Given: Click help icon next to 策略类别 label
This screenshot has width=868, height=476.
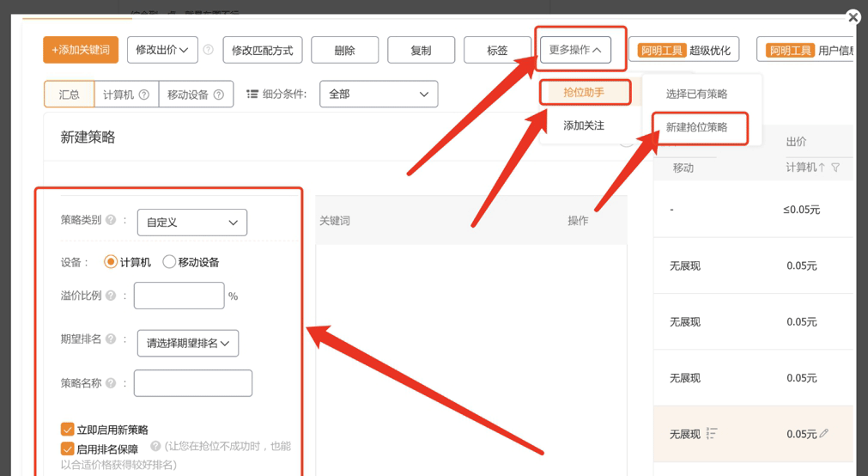Looking at the screenshot, I should pos(111,221).
